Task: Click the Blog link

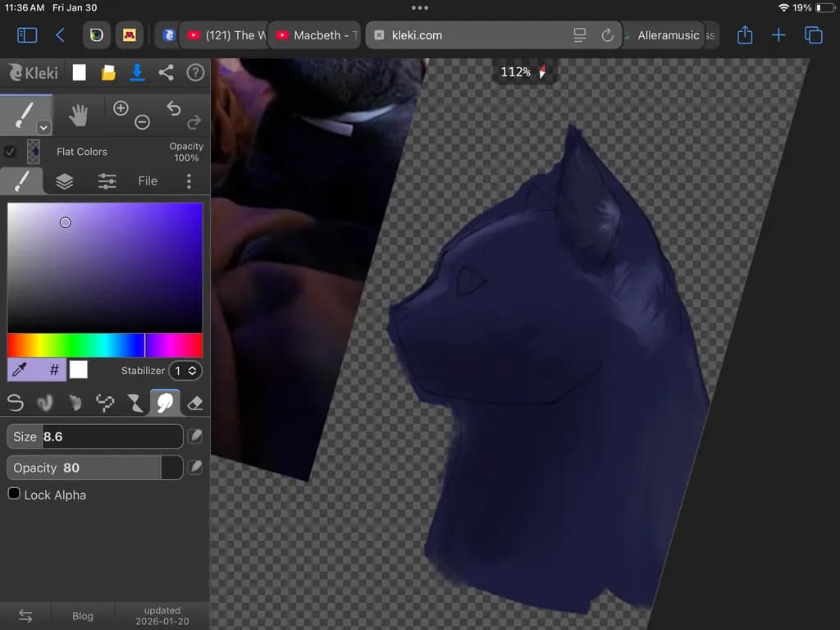Action: pos(83,616)
